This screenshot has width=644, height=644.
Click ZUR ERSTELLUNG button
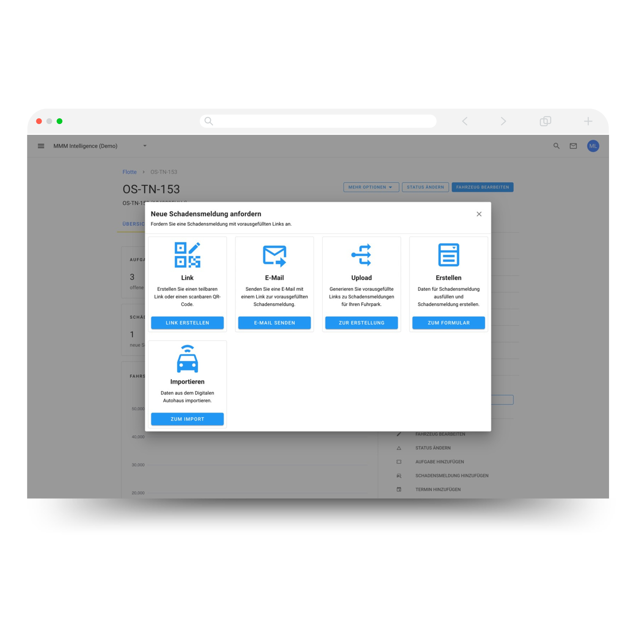362,322
